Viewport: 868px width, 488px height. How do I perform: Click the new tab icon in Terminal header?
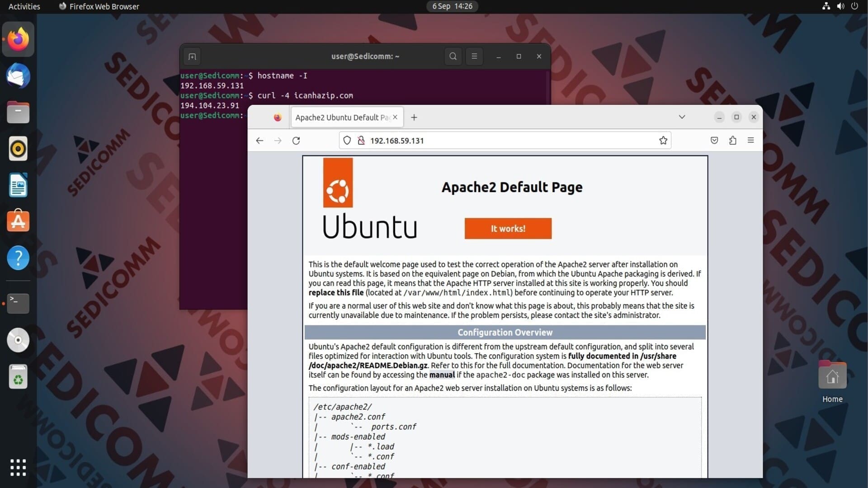tap(192, 56)
